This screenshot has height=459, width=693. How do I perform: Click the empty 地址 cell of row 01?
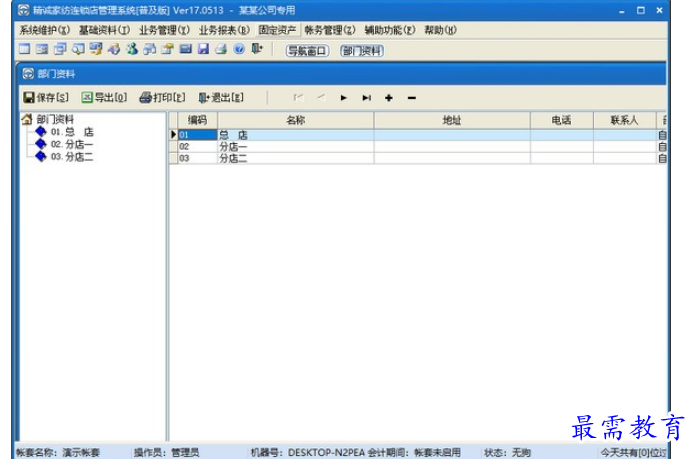(x=452, y=135)
